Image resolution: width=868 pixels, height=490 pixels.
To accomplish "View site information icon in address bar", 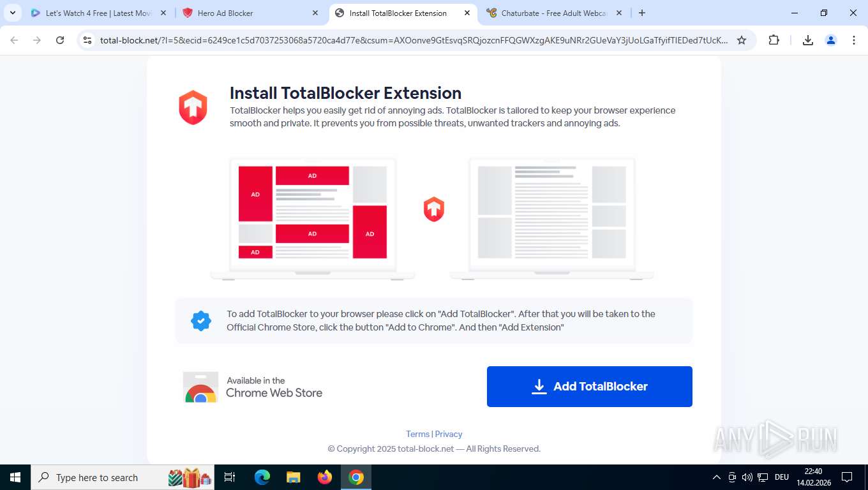I will tap(88, 40).
